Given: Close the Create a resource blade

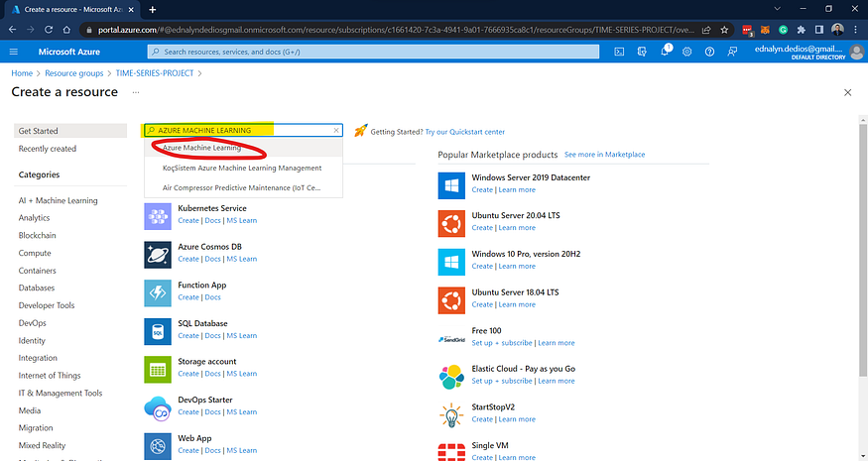Looking at the screenshot, I should [x=847, y=92].
